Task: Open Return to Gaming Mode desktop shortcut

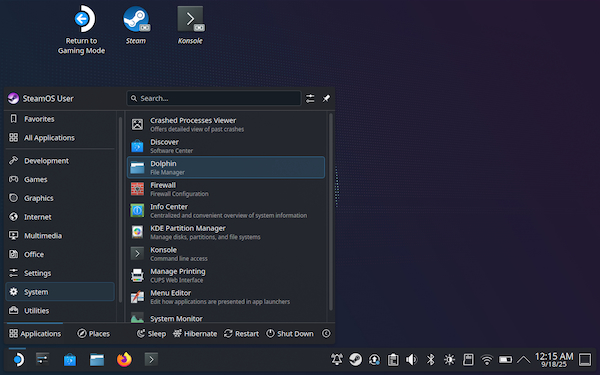Action: pos(82,30)
